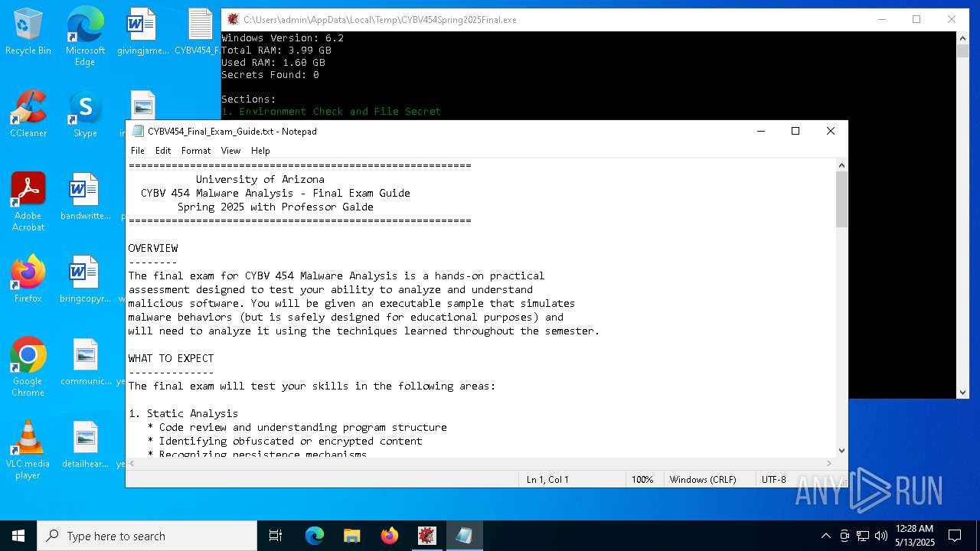Click 'Ln 1, Col 1' in status bar

click(x=547, y=480)
